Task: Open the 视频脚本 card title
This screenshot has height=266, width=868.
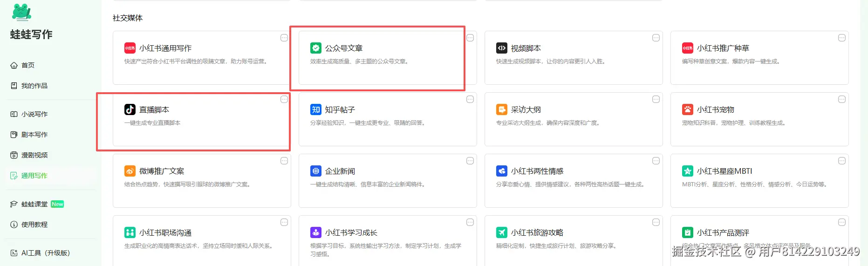Action: 526,48
